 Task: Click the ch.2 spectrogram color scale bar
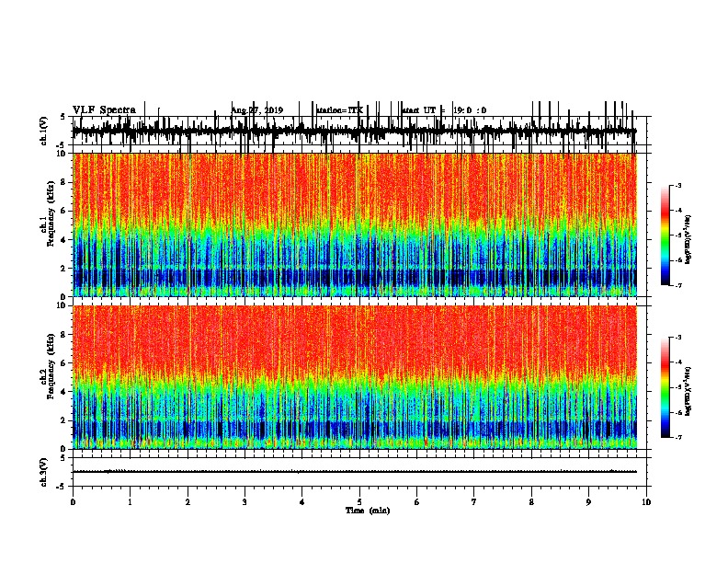pyautogui.click(x=665, y=387)
